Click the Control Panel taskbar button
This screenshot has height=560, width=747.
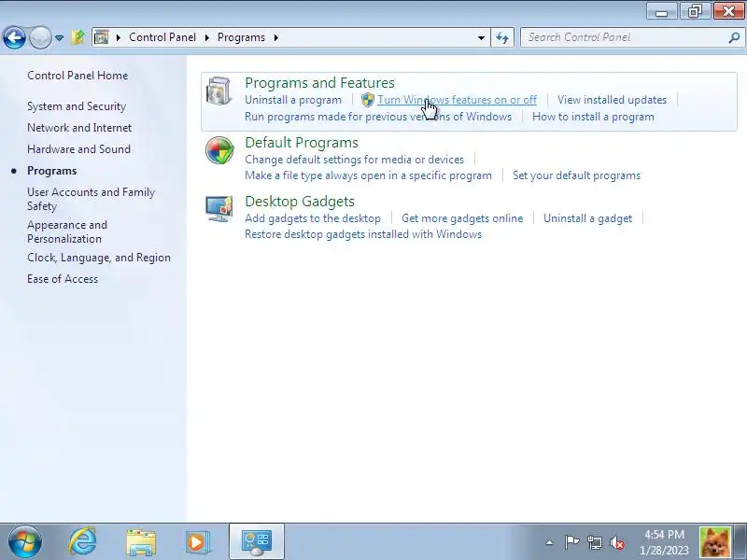(x=257, y=541)
